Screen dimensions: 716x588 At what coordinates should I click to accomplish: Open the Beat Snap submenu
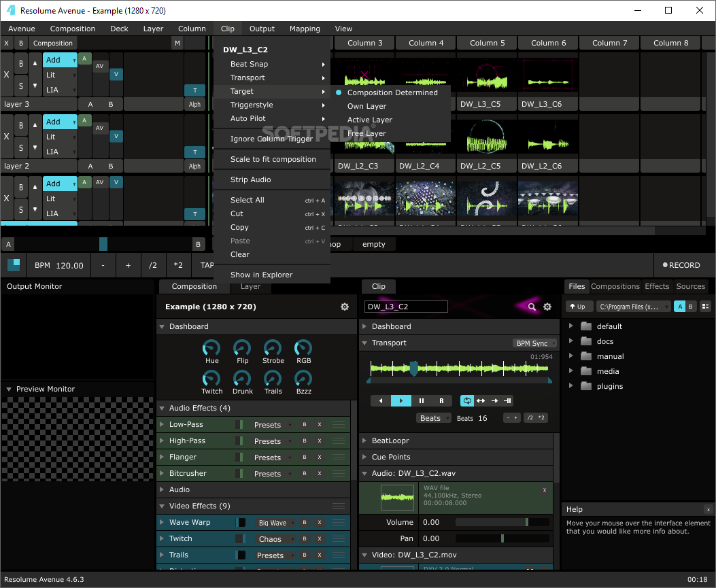[272, 64]
